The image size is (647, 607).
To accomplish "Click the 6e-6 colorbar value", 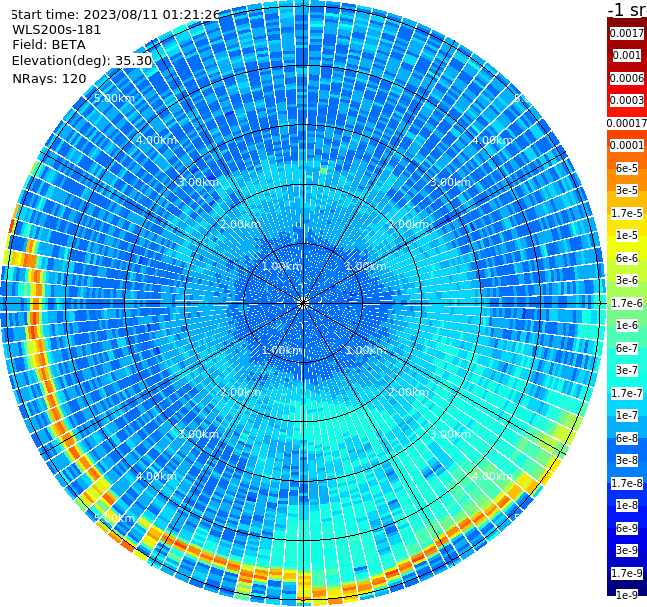I will coord(627,258).
